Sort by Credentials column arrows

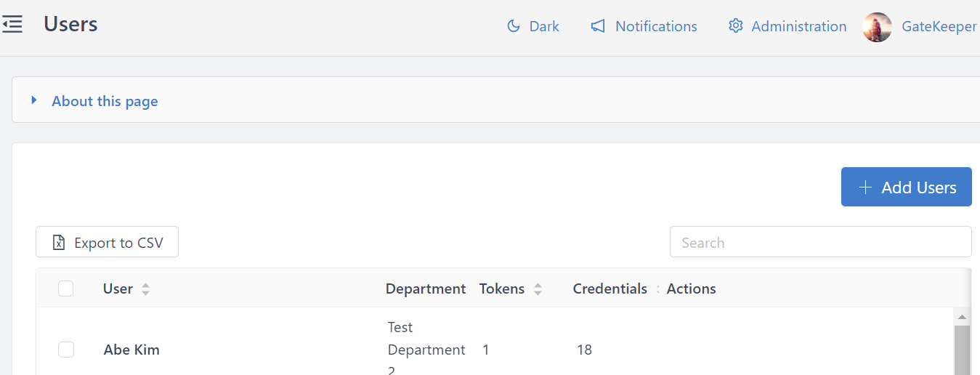point(657,289)
